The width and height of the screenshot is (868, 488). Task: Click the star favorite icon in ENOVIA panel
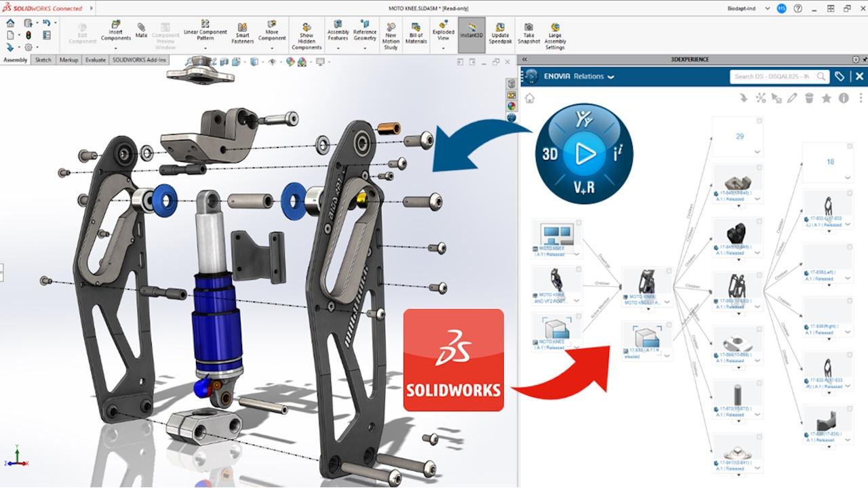coord(826,98)
